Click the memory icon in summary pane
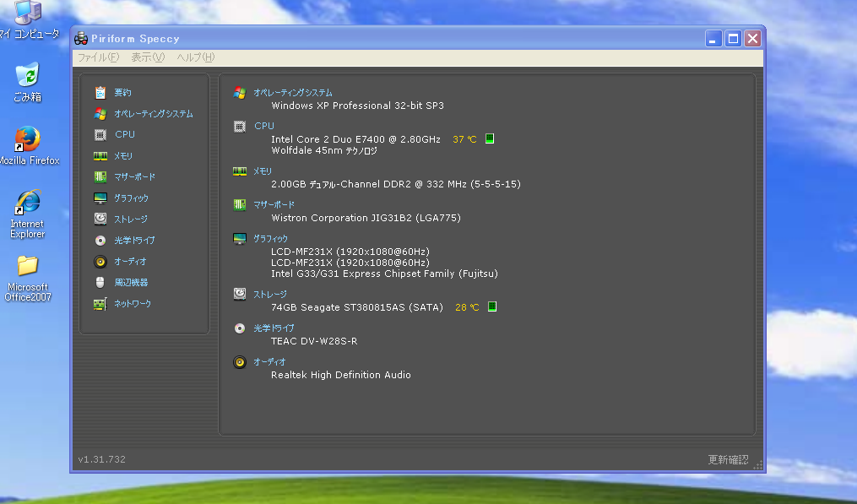The image size is (857, 504). coord(240,171)
